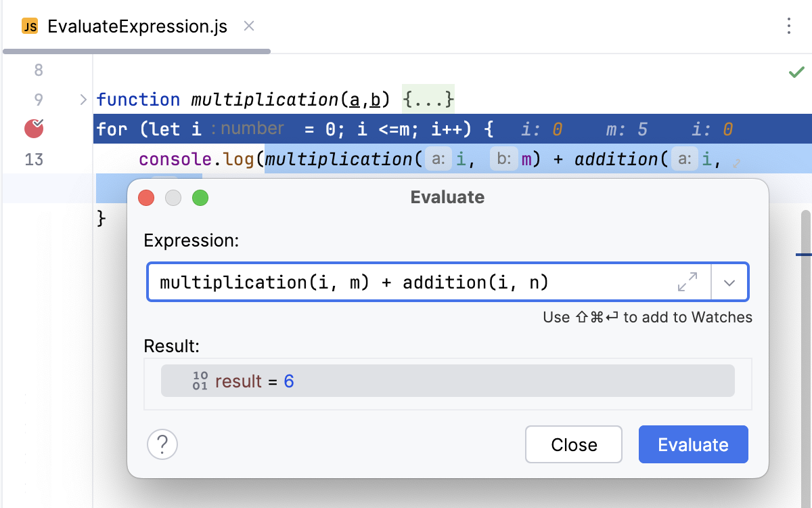This screenshot has width=812, height=508.
Task: Open help via the question mark icon
Action: pos(162,444)
